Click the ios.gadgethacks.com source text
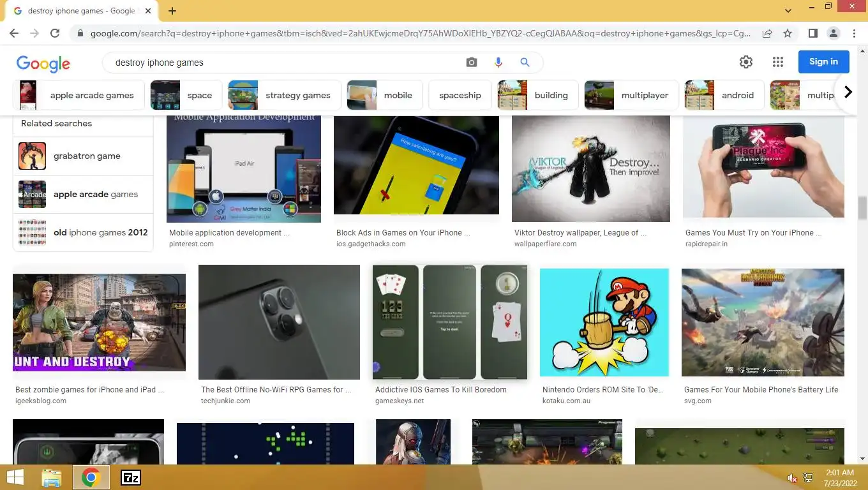 click(x=371, y=244)
